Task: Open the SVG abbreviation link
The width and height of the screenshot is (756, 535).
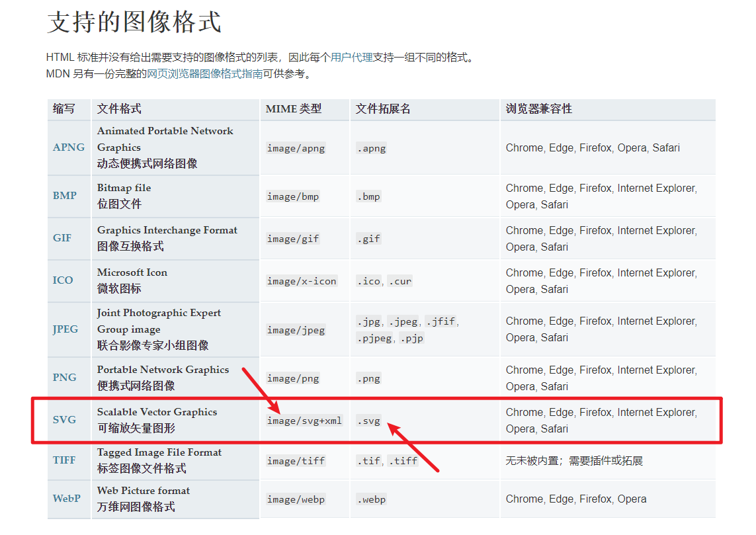Action: click(64, 420)
